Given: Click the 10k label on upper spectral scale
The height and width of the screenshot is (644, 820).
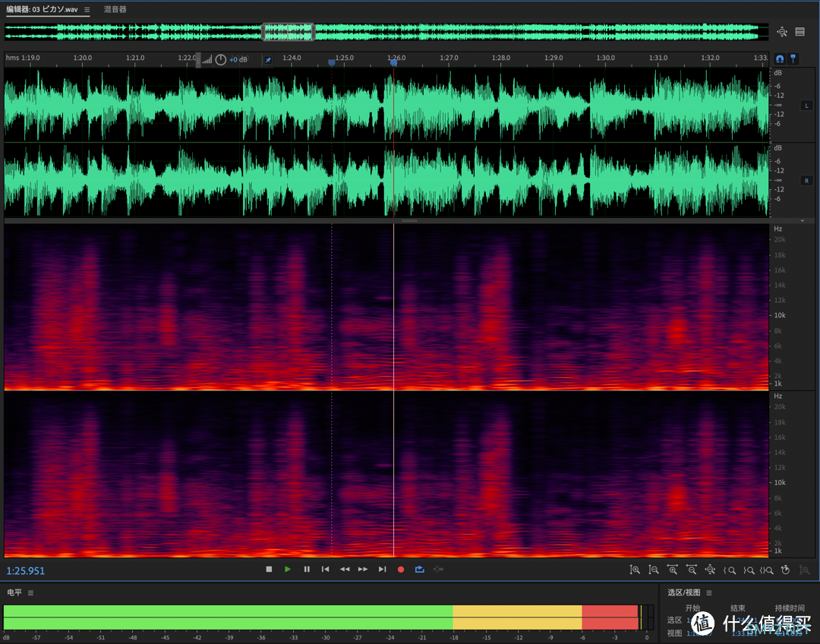Looking at the screenshot, I should point(780,315).
